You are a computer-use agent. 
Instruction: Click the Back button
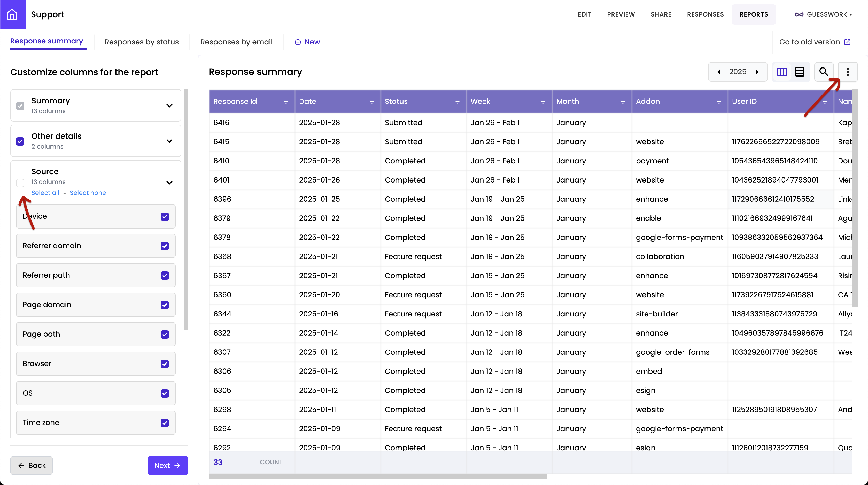point(31,465)
